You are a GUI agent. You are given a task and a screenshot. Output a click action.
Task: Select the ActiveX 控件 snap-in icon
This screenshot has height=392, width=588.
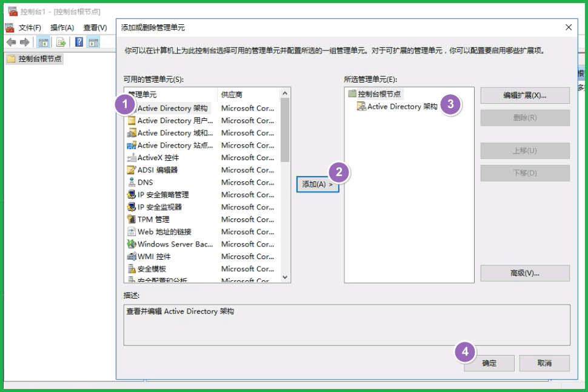click(132, 158)
